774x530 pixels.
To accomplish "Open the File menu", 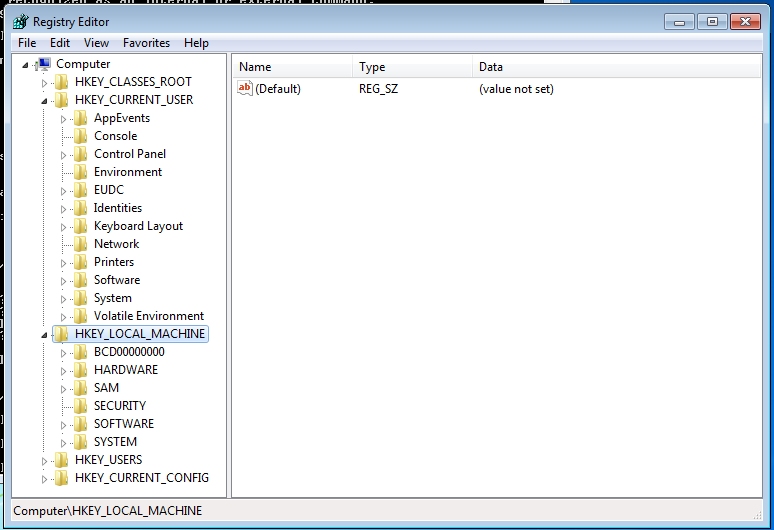I will [x=27, y=43].
